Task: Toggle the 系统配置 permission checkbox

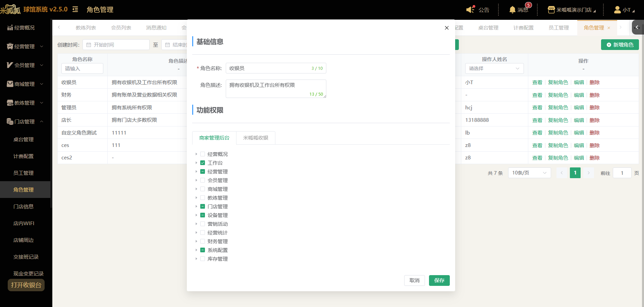Action: pos(203,250)
